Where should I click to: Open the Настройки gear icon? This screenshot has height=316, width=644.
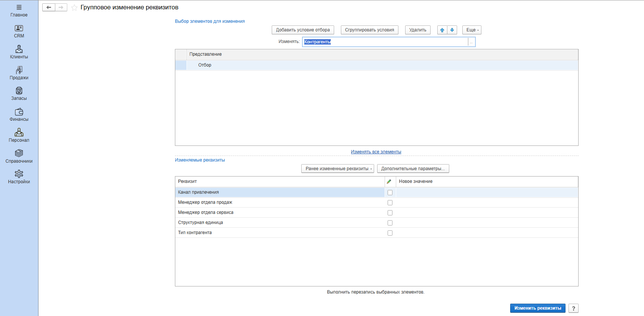19,174
